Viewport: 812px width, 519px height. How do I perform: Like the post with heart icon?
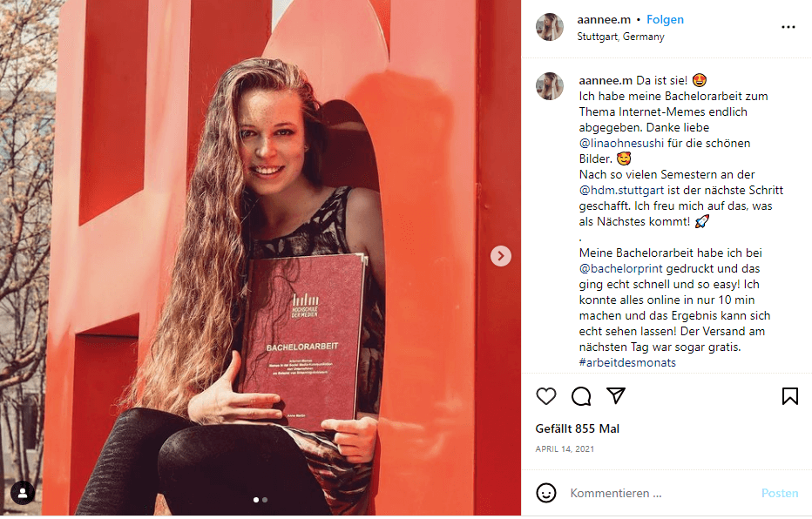(545, 396)
